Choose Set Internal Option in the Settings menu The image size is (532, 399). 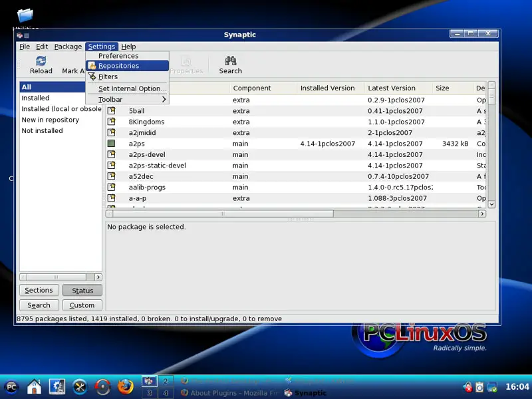point(127,88)
